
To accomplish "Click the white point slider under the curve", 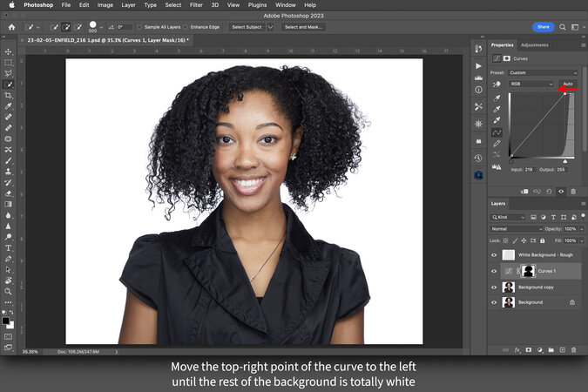I will point(565,161).
